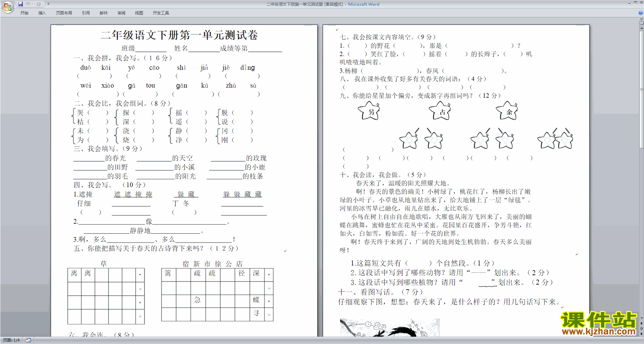Image resolution: width=644 pixels, height=344 pixels.
Task: Click the star containing 占
Action: pyautogui.click(x=440, y=111)
